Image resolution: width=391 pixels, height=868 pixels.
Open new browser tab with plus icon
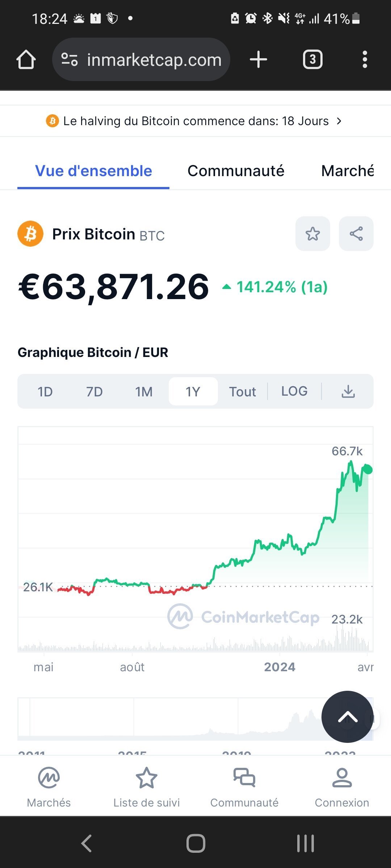(258, 59)
